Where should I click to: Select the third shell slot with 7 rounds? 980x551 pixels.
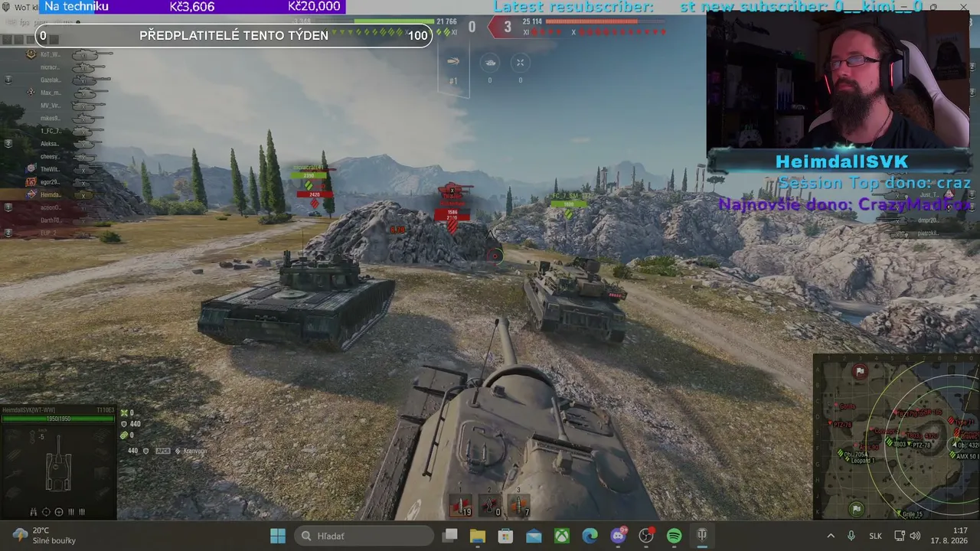pyautogui.click(x=518, y=505)
